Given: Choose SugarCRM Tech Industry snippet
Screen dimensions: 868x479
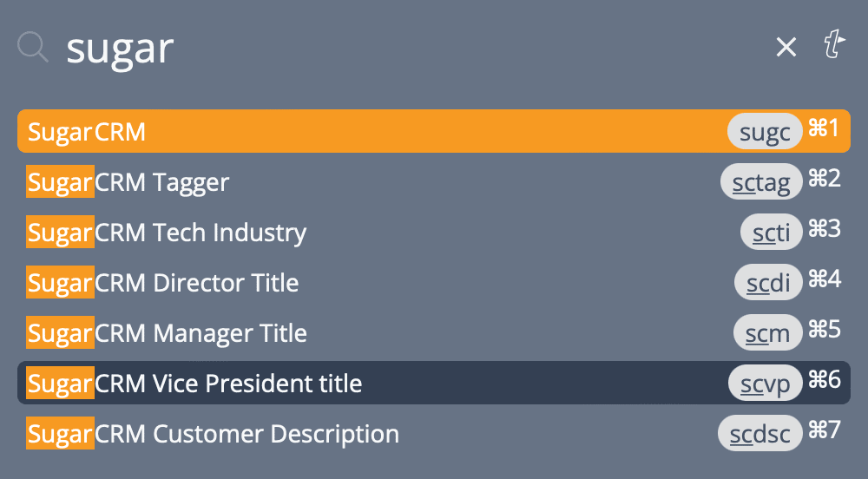Looking at the screenshot, I should click(x=434, y=233).
